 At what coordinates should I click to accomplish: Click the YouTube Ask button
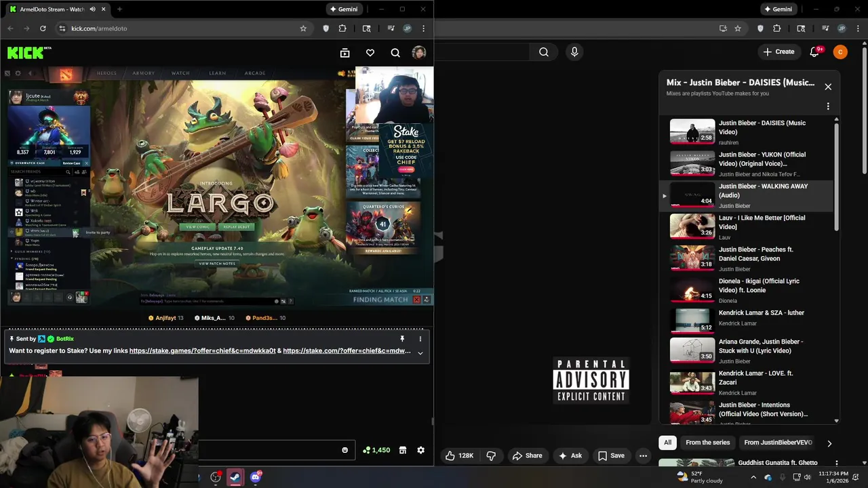[570, 455]
